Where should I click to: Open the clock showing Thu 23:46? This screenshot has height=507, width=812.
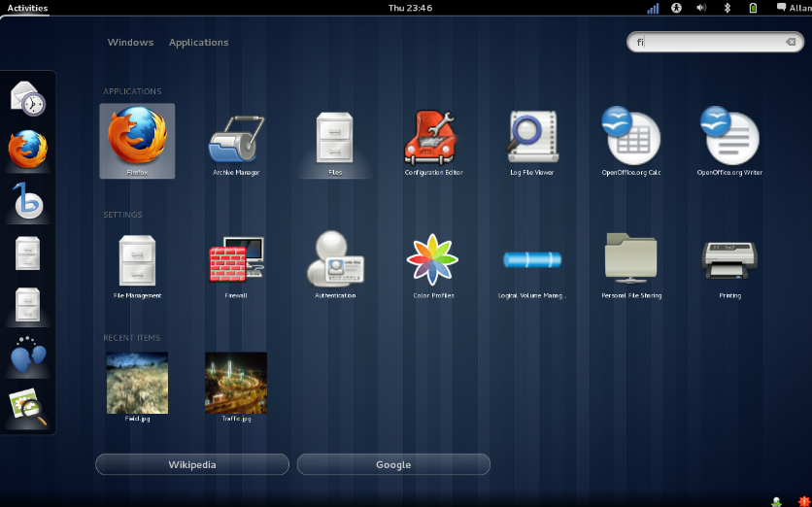click(x=410, y=8)
